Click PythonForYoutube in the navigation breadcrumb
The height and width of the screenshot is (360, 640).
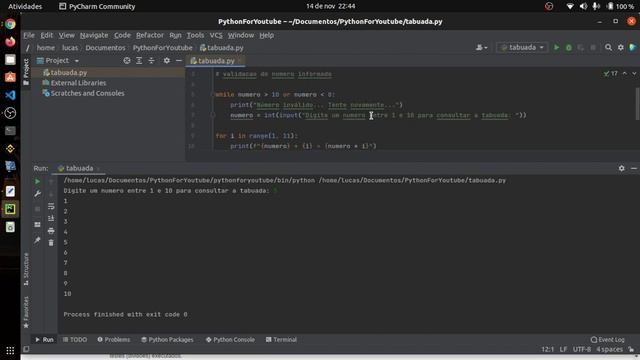[162, 48]
